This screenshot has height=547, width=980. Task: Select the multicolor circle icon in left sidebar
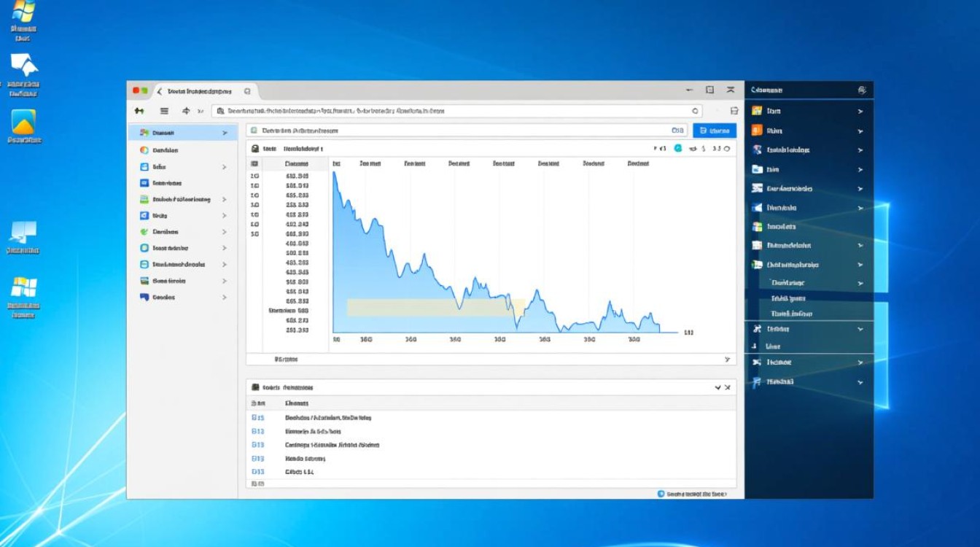click(144, 150)
